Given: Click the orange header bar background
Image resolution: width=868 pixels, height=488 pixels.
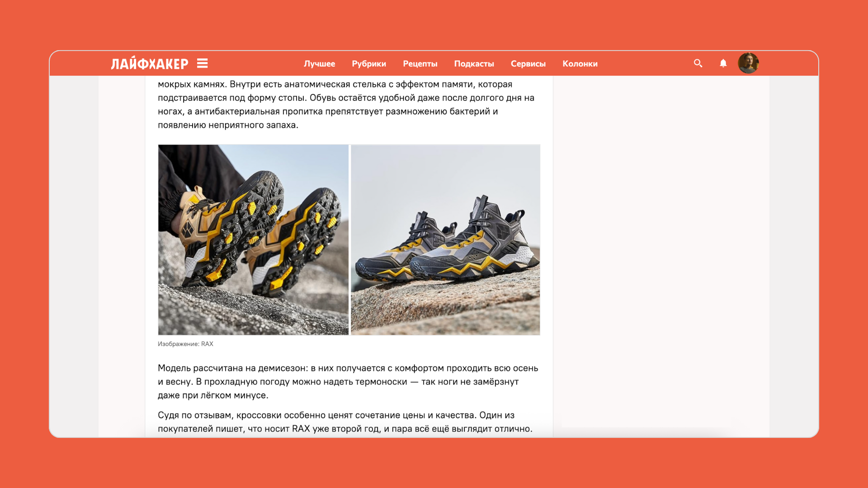Looking at the screenshot, I should [642, 63].
